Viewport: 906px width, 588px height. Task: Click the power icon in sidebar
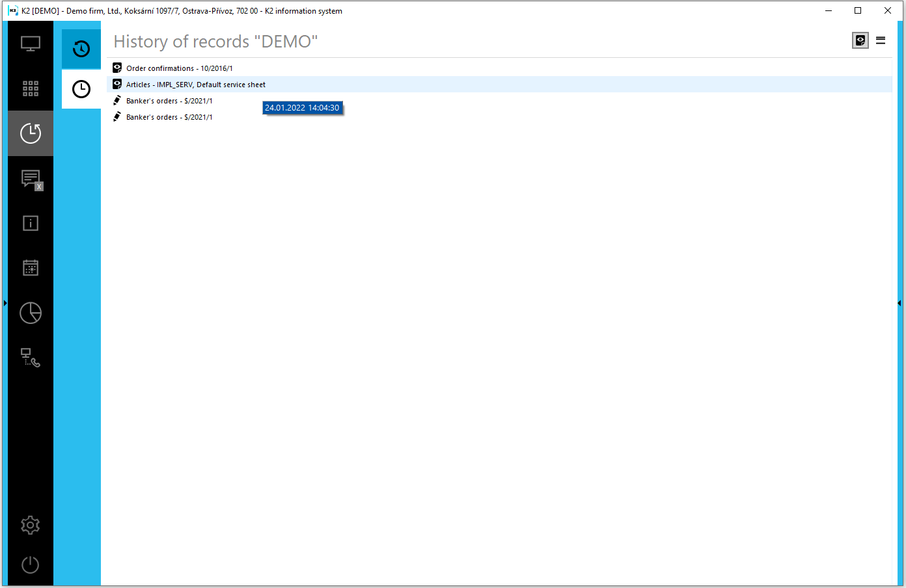tap(31, 565)
